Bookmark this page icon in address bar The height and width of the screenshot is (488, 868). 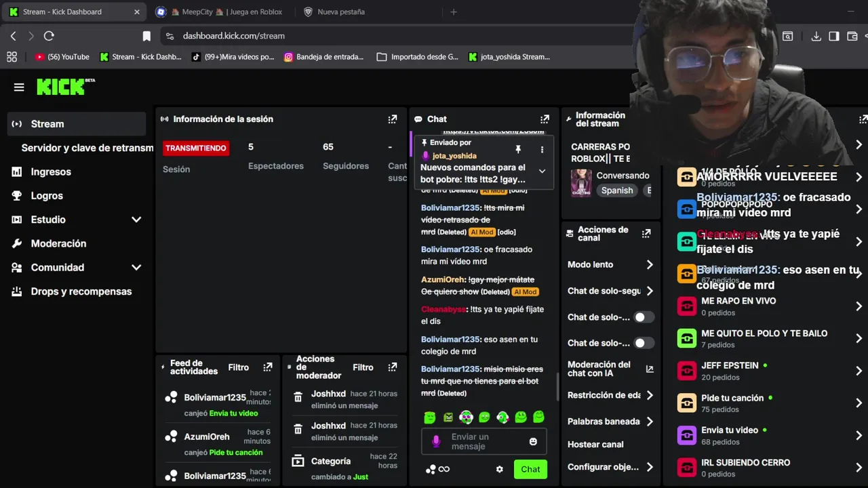tap(146, 36)
